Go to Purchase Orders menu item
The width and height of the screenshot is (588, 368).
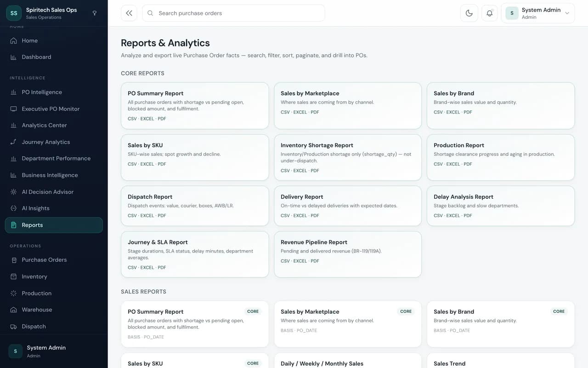54,260
